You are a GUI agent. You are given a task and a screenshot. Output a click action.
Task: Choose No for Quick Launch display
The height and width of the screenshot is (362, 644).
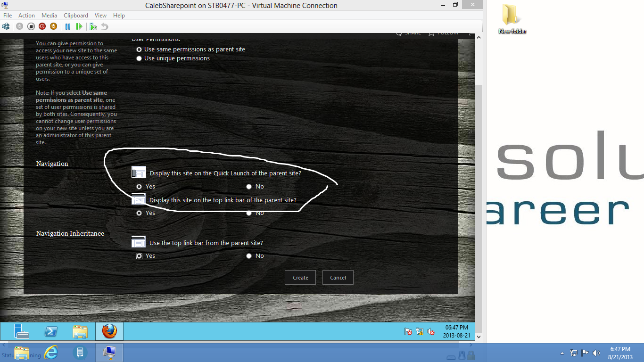[249, 187]
